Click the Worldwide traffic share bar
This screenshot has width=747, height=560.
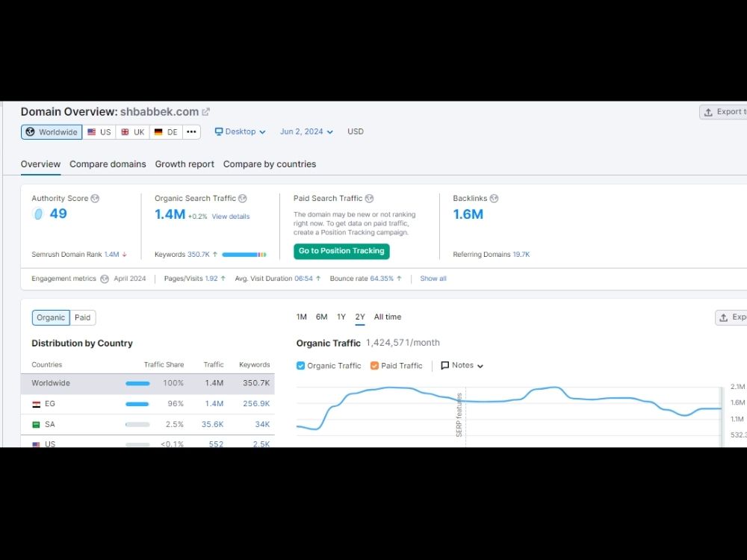tap(137, 383)
